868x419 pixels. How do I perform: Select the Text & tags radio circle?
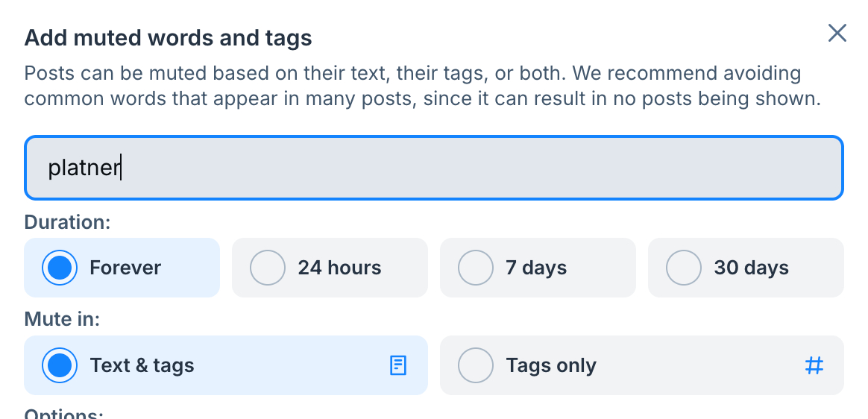(x=59, y=365)
